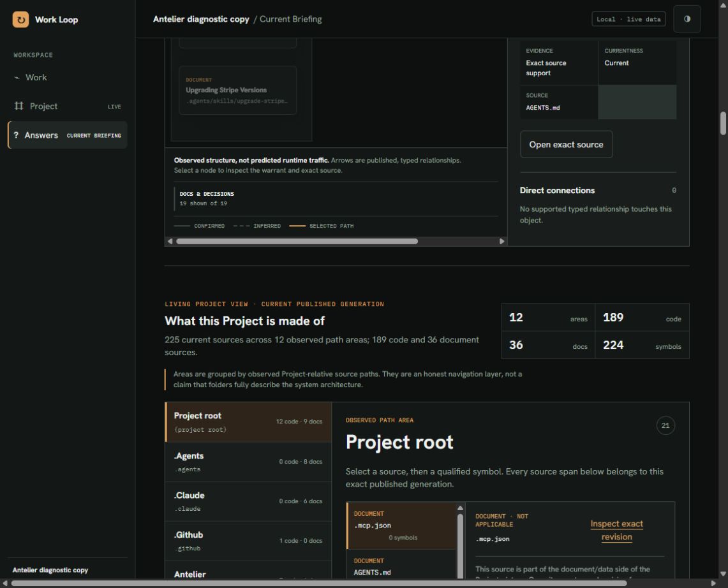
Task: Click the Confirmed legend entry
Action: tap(199, 226)
